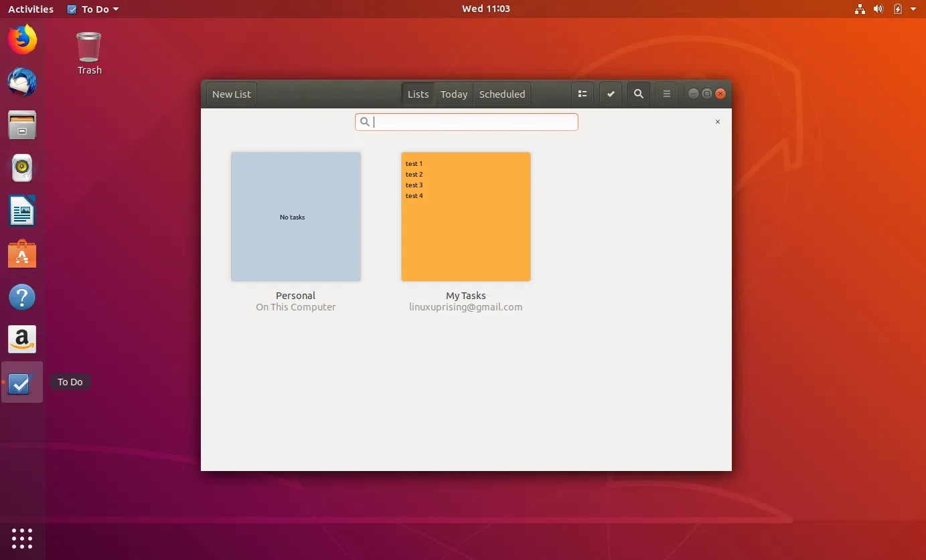Minimize the To Do window
The height and width of the screenshot is (560, 926).
pyautogui.click(x=694, y=94)
